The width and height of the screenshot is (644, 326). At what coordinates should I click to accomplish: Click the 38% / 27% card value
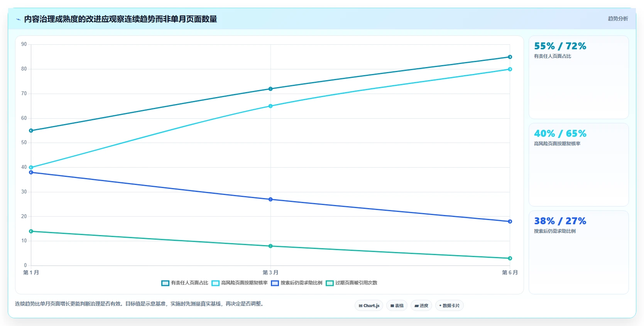click(560, 221)
